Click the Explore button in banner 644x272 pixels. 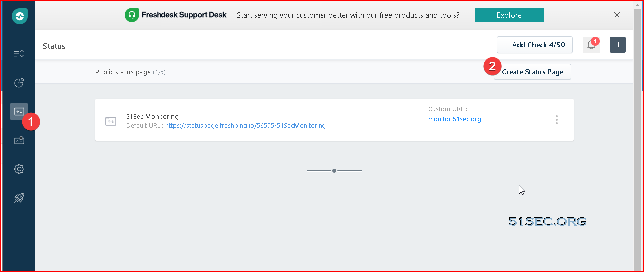(x=509, y=15)
